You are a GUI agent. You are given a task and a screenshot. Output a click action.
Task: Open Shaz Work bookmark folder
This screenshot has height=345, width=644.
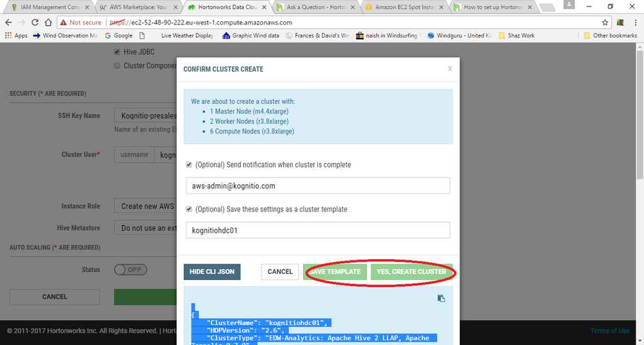516,35
